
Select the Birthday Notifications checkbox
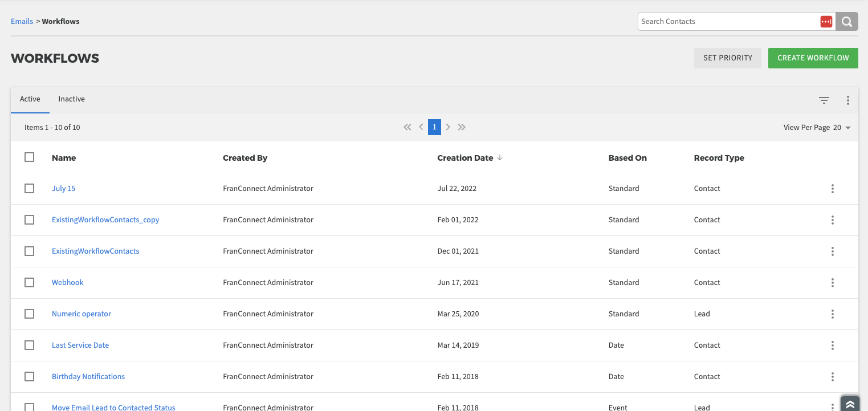coord(30,377)
